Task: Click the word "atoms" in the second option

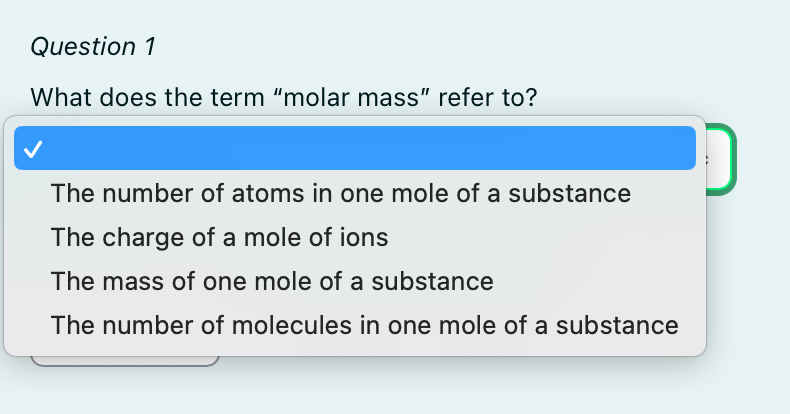Action: pyautogui.click(x=268, y=194)
